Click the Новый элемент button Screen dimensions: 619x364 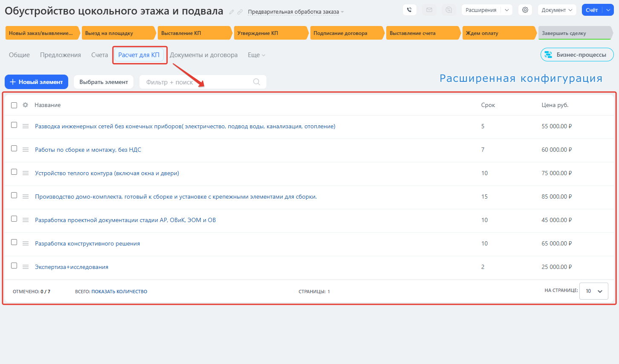click(x=36, y=82)
